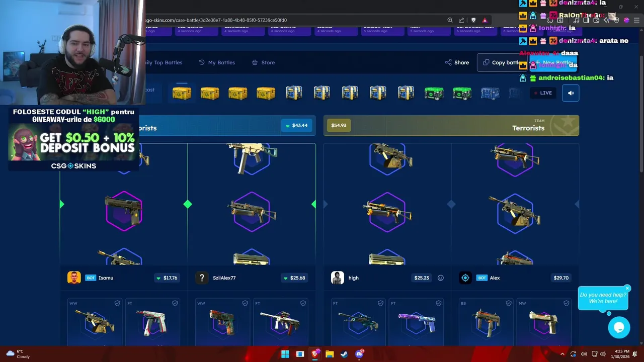Click the shield check on high's second FT item

click(438, 303)
